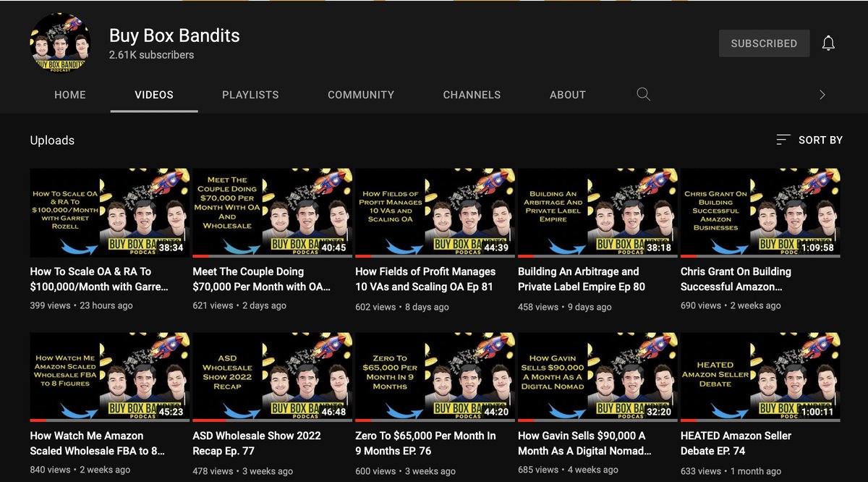Click the Buy Box Bandits channel name
The height and width of the screenshot is (482, 868).
(x=174, y=35)
